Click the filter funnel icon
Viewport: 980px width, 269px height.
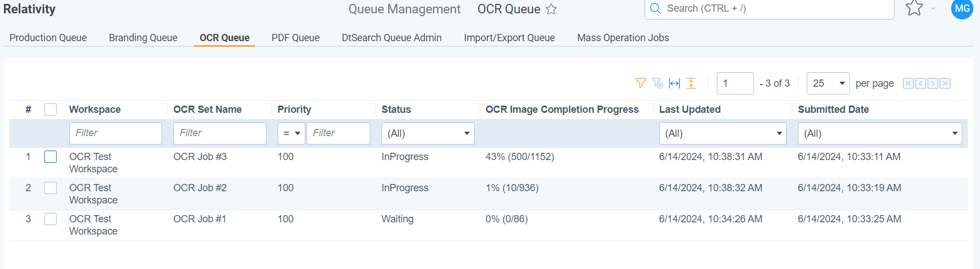coord(641,83)
